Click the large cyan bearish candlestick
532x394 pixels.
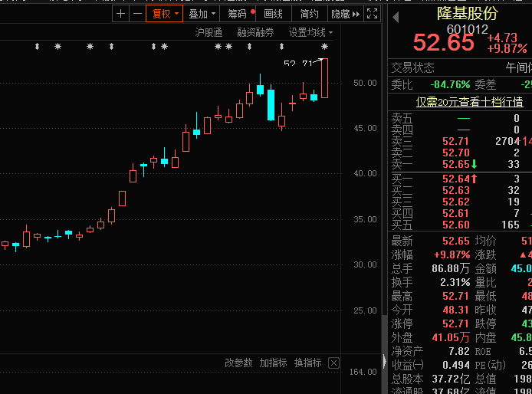[271, 105]
